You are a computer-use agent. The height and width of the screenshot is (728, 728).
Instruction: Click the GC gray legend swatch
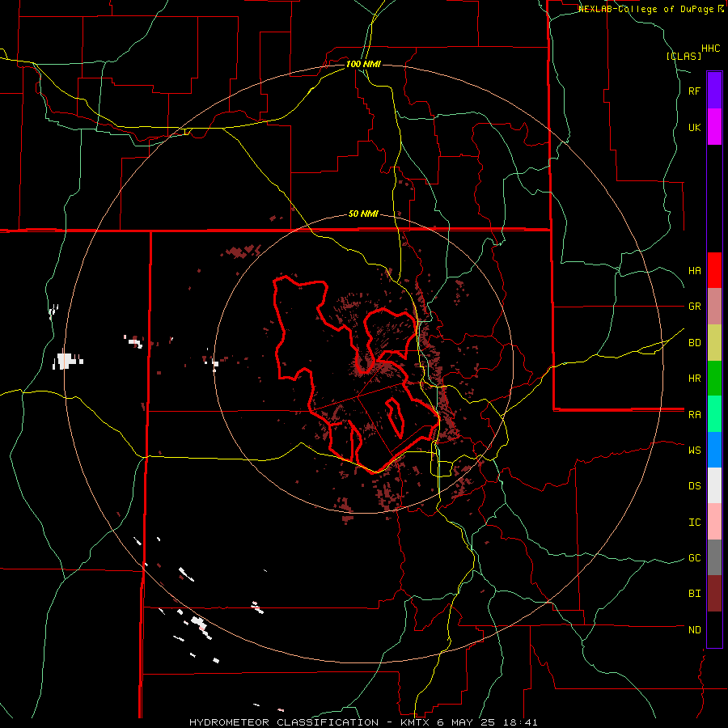pyautogui.click(x=714, y=557)
